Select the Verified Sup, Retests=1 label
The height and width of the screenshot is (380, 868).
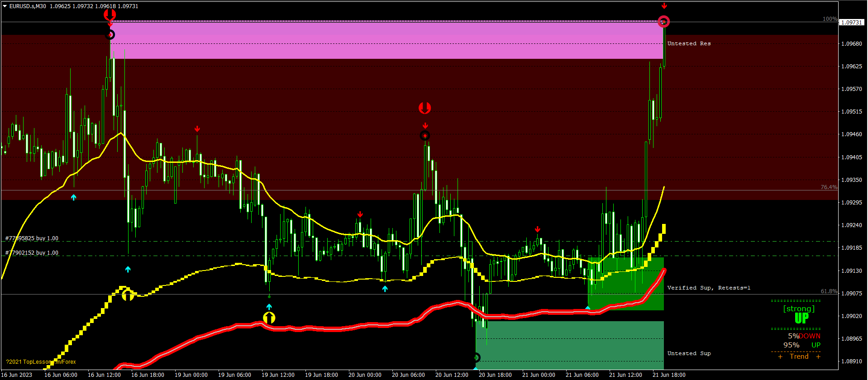(x=709, y=288)
